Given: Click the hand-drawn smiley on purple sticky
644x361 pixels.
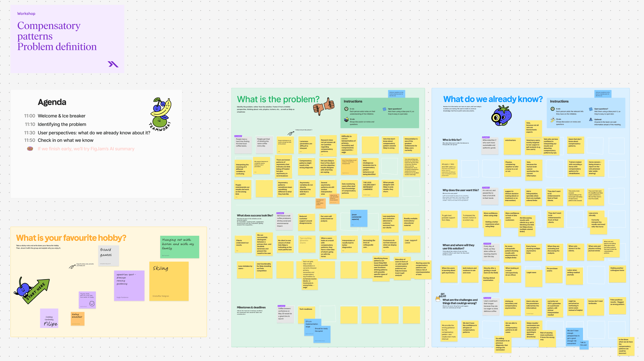Looking at the screenshot, I should [92, 303].
